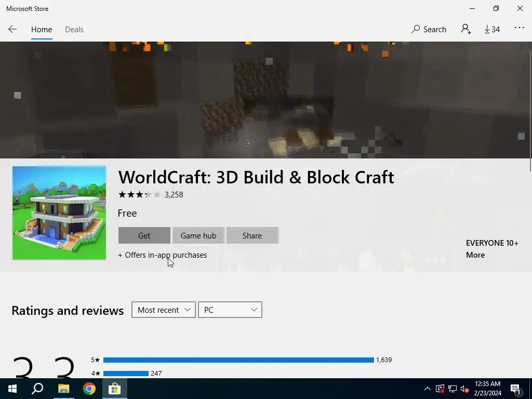View the 34 pending downloads
The width and height of the screenshot is (532, 399).
click(492, 30)
